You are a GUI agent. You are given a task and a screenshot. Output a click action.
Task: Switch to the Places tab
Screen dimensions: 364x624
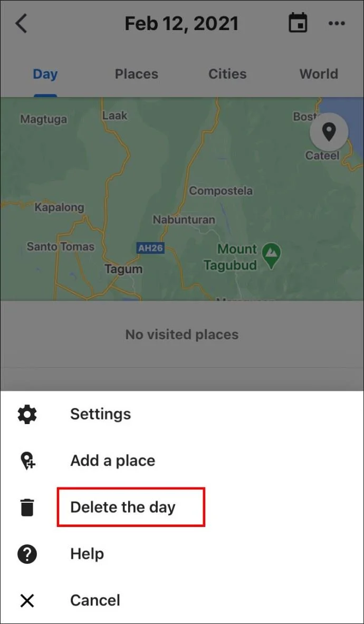point(136,74)
